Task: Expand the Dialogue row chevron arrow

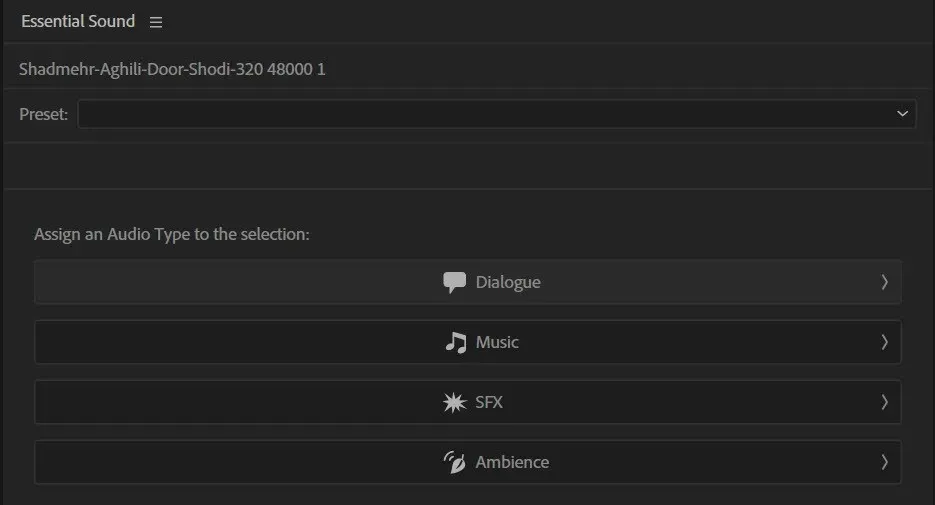Action: 884,282
